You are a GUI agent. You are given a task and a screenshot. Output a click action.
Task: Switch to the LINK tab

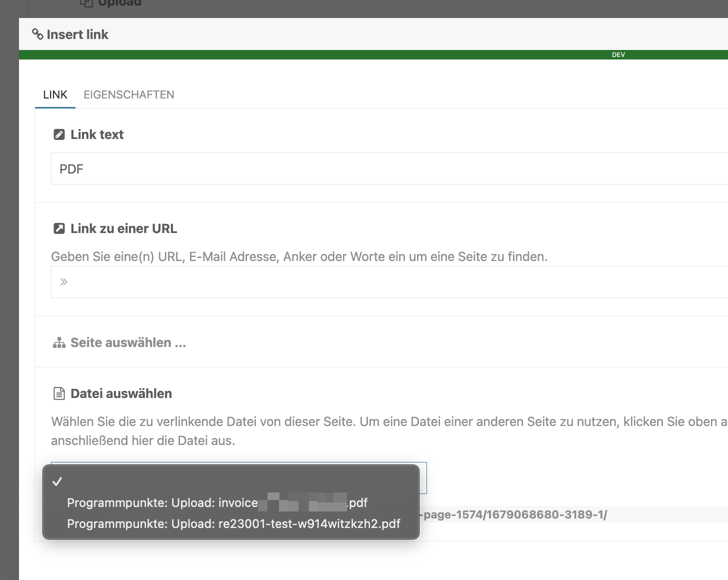[x=54, y=94]
